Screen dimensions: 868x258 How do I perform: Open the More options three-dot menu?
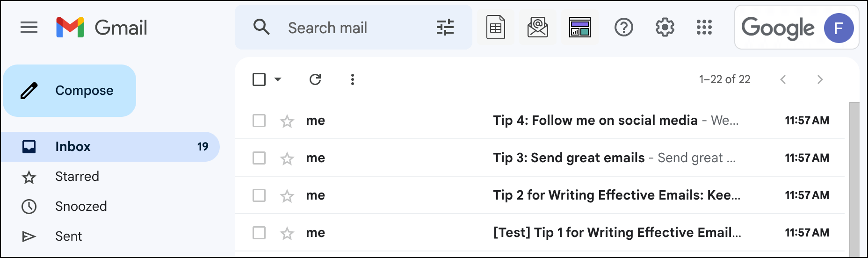click(353, 79)
